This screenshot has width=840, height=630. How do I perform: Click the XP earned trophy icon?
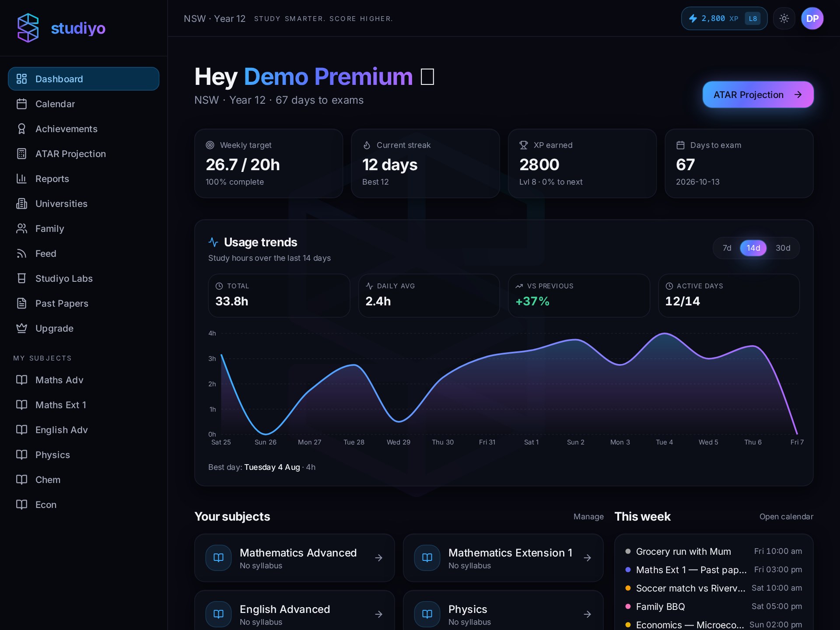[x=523, y=145]
